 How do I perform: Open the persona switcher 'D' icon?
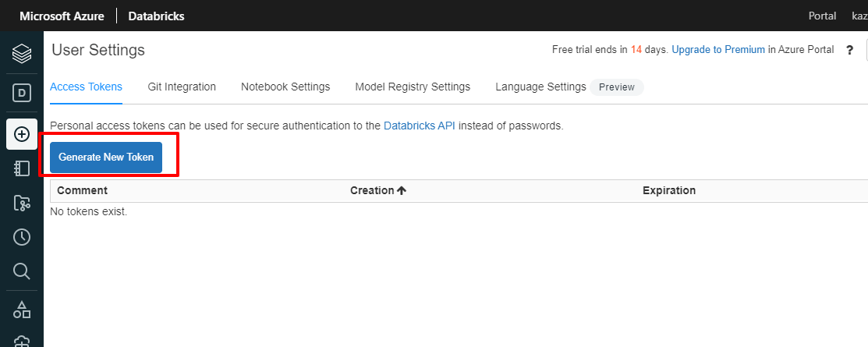point(22,94)
